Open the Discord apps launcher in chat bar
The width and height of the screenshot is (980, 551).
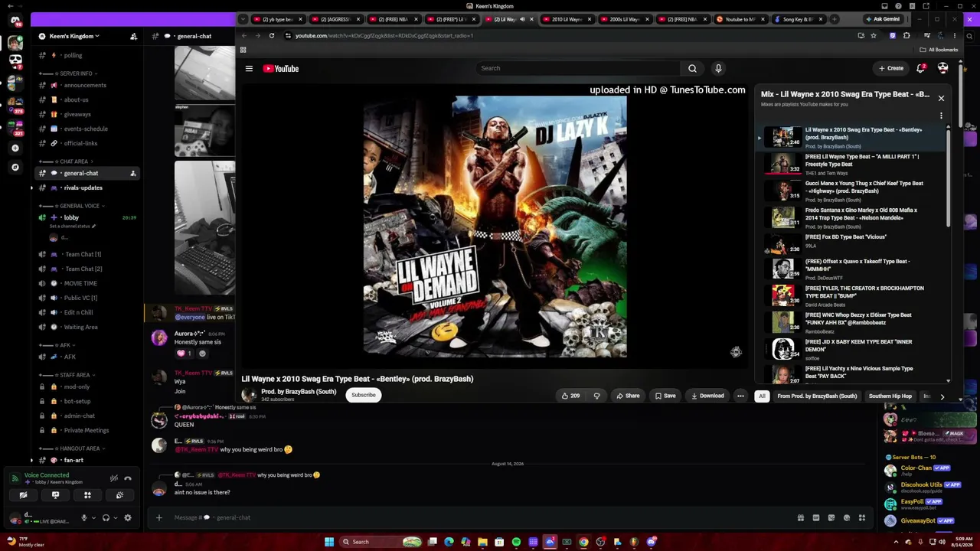coord(862,518)
